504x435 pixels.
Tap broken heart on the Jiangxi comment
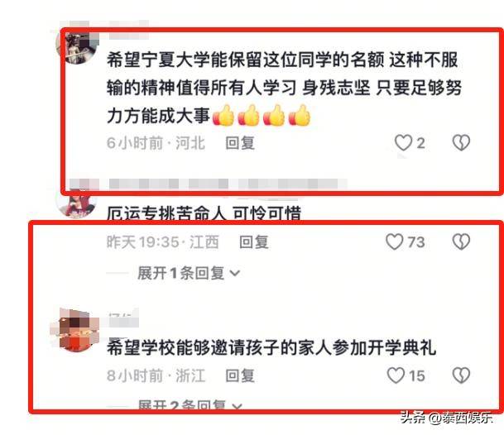[x=461, y=241]
